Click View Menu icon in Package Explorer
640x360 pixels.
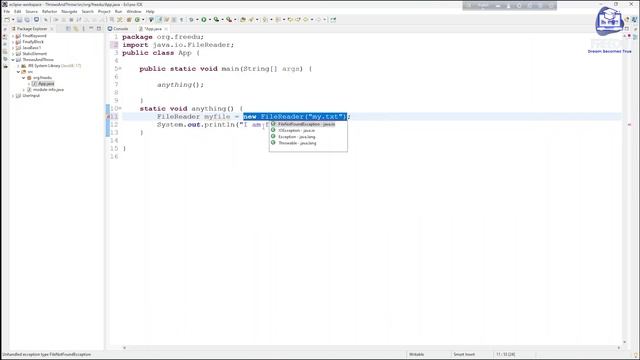pos(83,29)
